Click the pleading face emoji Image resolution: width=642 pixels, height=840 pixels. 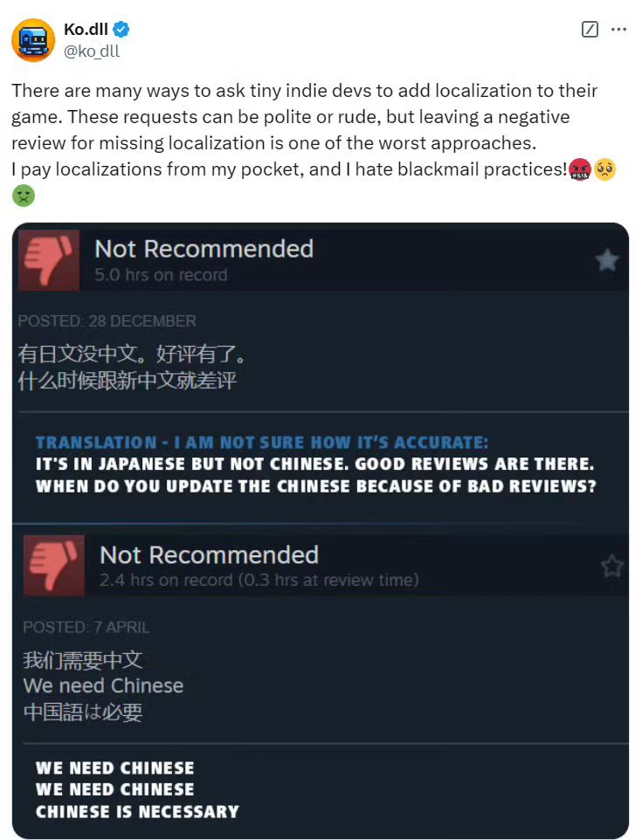tap(604, 169)
